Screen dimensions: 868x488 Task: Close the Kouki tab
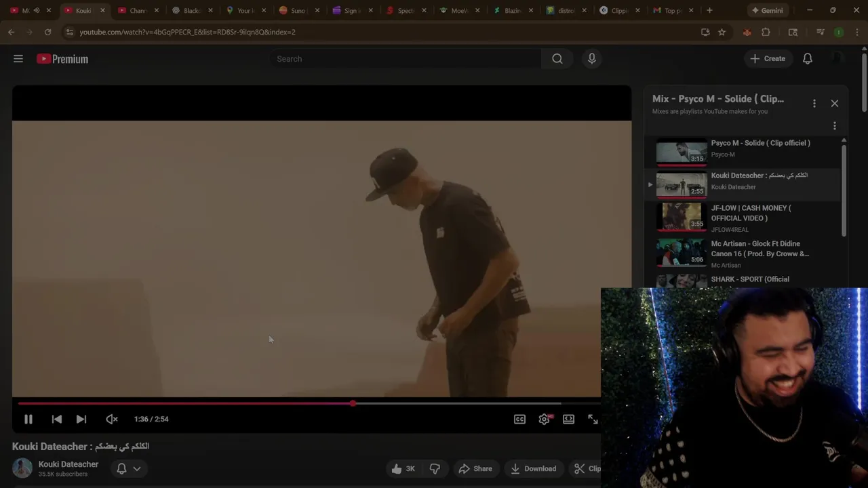102,10
